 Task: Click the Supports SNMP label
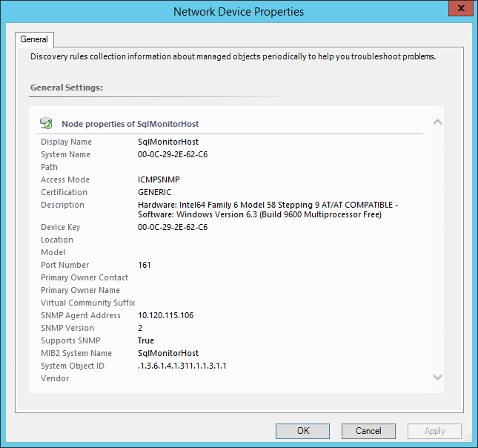[70, 340]
